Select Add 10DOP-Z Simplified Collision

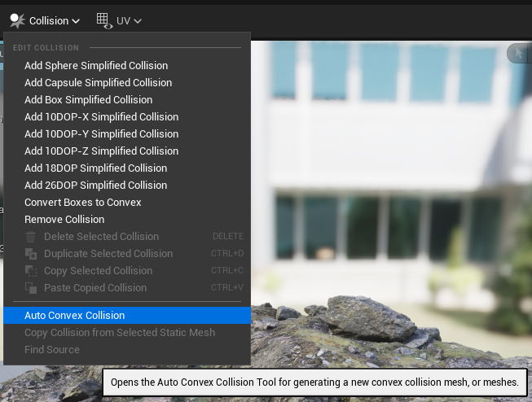(x=127, y=151)
